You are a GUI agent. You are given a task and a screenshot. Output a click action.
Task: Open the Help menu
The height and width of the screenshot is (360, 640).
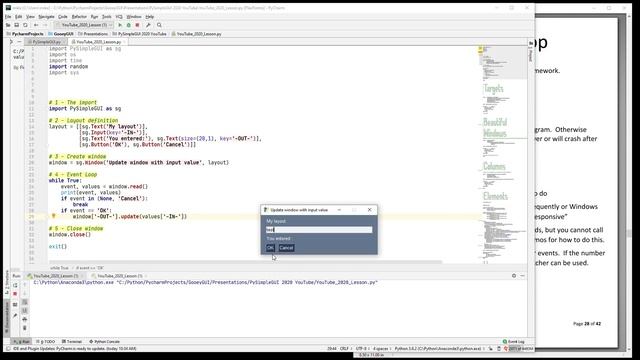click(149, 17)
